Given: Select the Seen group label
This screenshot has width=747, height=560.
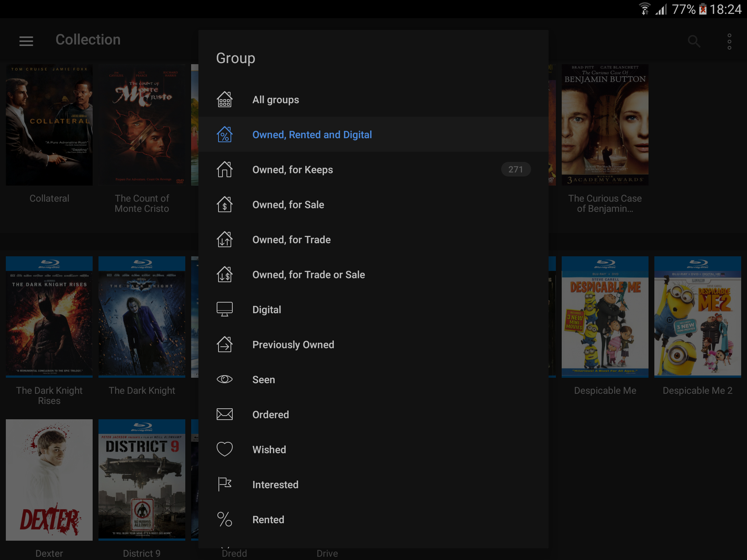Looking at the screenshot, I should 264,380.
